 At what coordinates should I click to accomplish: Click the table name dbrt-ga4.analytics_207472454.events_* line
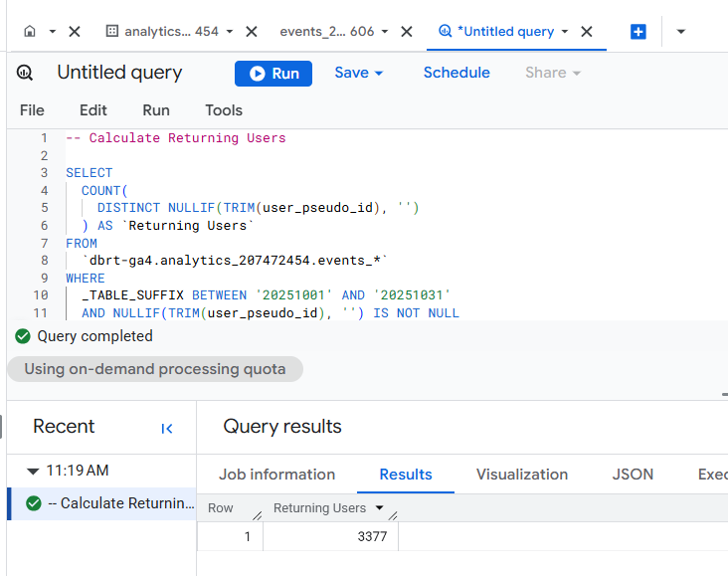[235, 261]
